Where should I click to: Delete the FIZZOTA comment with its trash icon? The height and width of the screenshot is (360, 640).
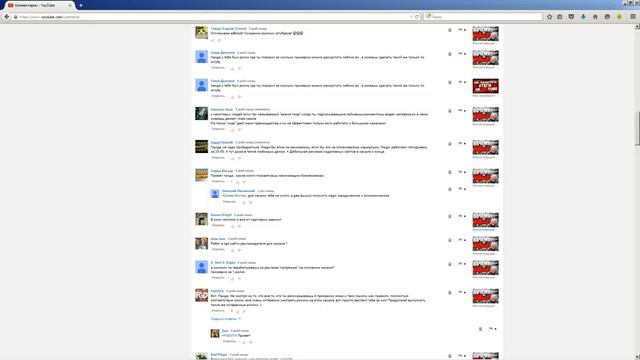click(x=450, y=293)
